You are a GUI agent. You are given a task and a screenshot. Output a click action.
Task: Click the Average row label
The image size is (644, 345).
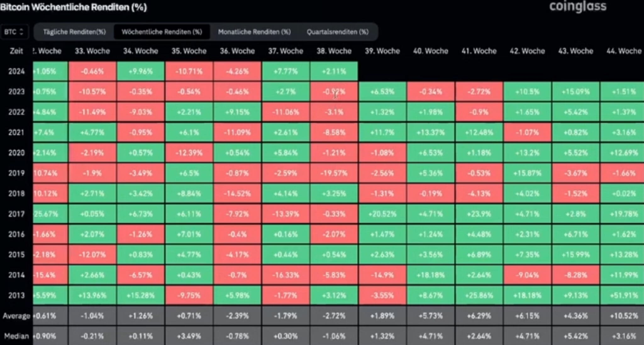16,316
